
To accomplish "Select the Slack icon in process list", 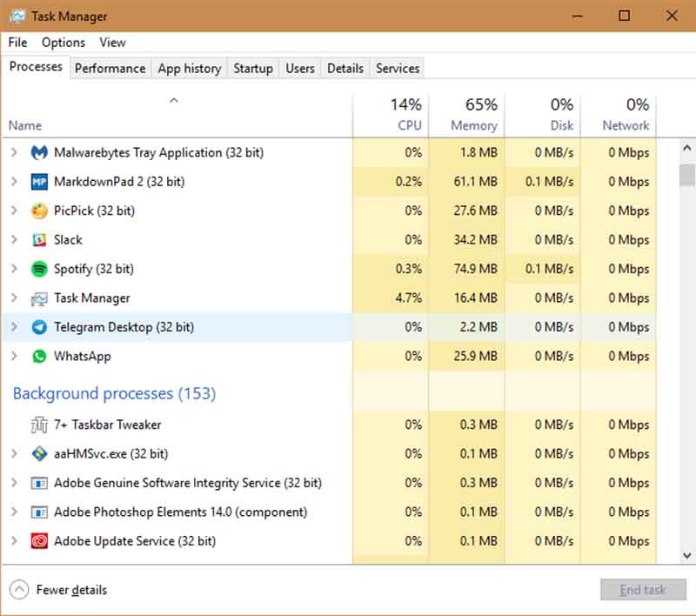I will pos(39,240).
